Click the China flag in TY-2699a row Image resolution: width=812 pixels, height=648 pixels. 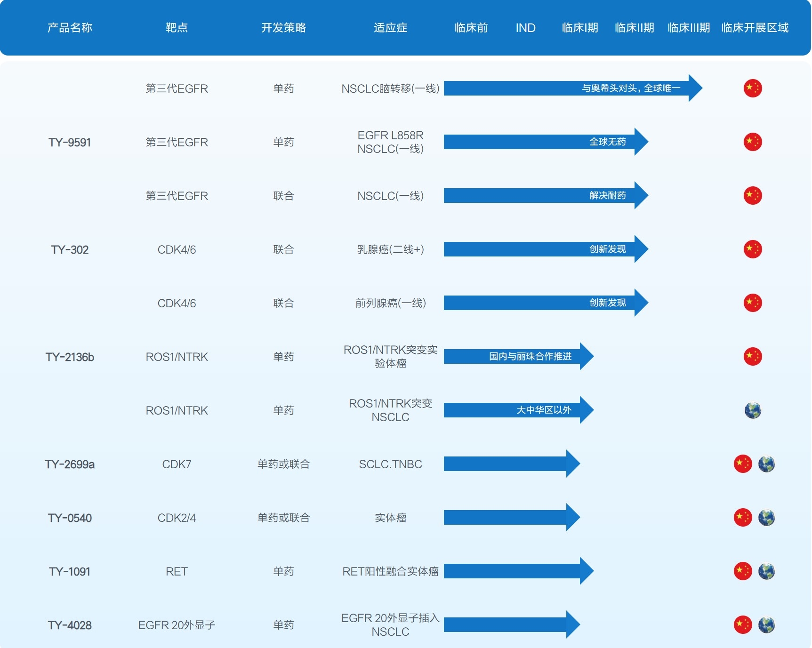pyautogui.click(x=743, y=464)
